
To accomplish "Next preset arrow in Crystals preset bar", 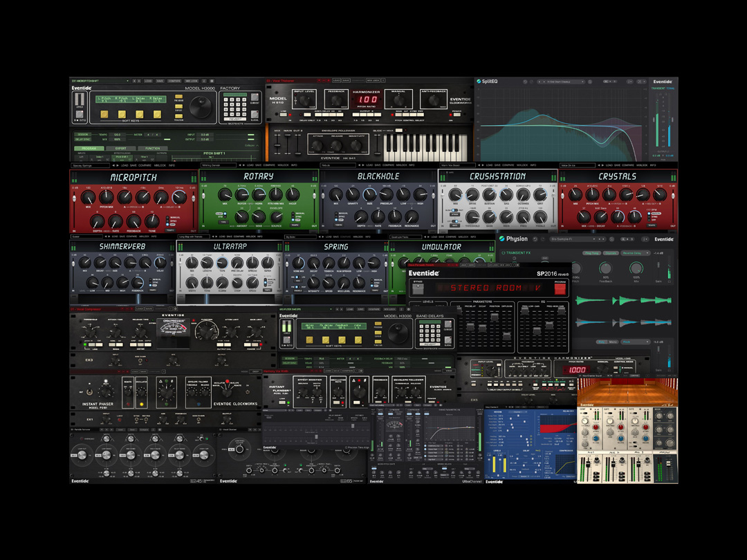I will (x=603, y=165).
